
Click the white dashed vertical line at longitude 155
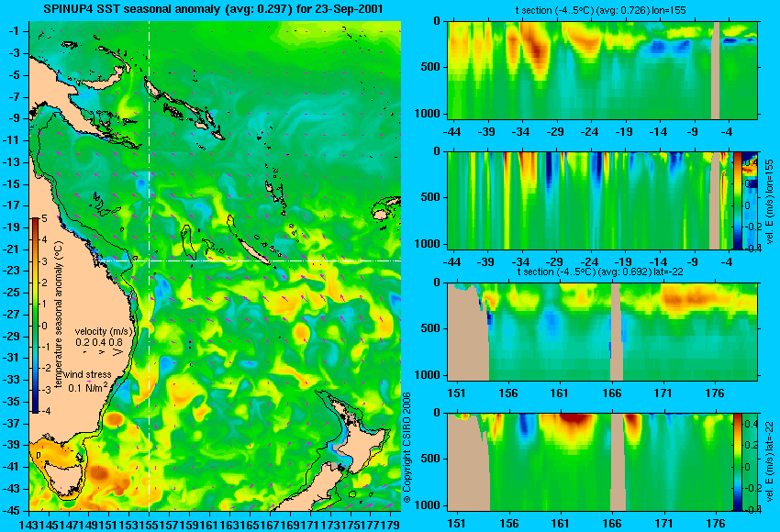coord(149,266)
